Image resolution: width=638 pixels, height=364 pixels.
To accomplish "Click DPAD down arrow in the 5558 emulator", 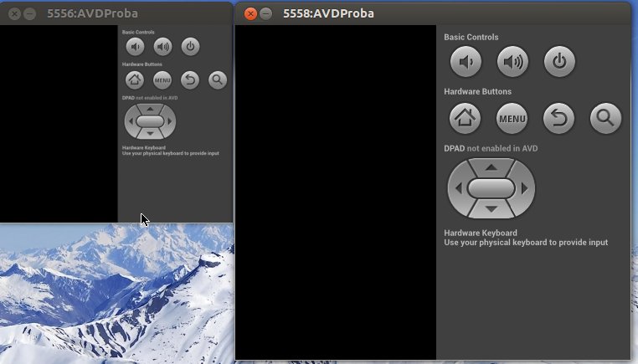I will coord(491,209).
